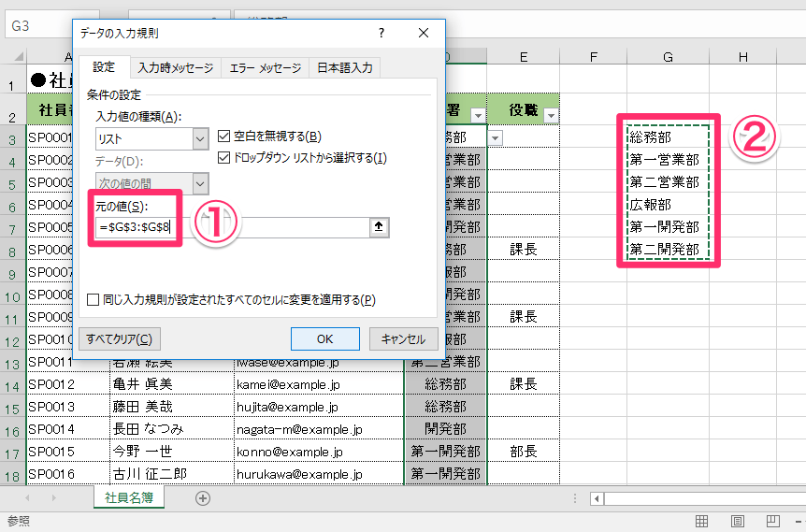Click cell containing 広報部 in column G
This screenshot has height=532, width=806.
coord(668,205)
